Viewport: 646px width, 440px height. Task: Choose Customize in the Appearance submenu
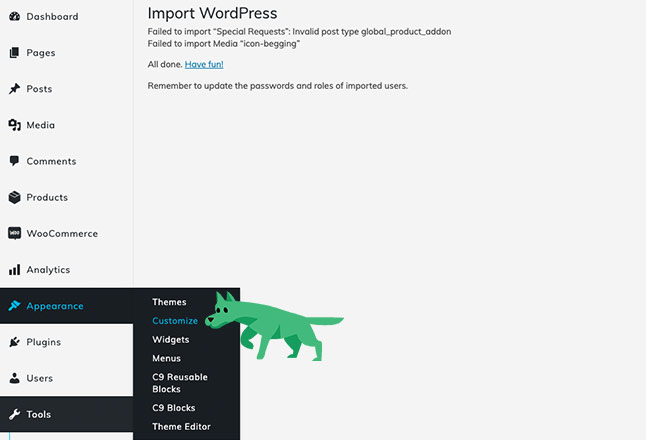[175, 321]
